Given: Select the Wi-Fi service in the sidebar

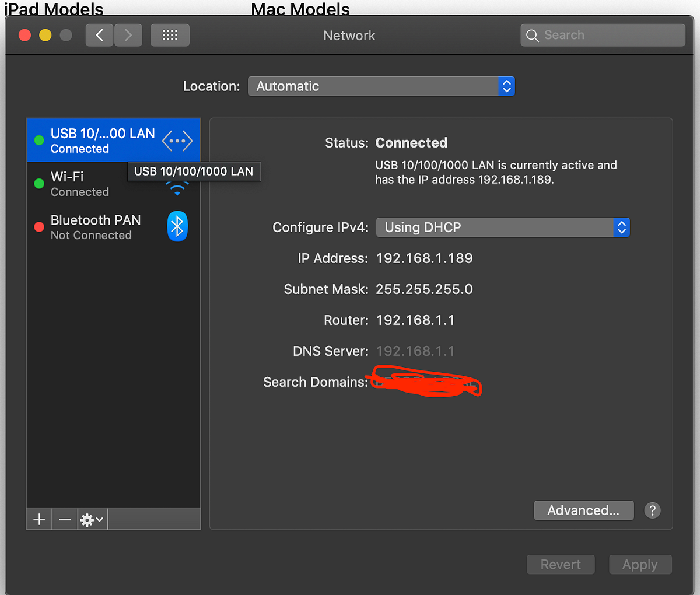Looking at the screenshot, I should click(87, 183).
